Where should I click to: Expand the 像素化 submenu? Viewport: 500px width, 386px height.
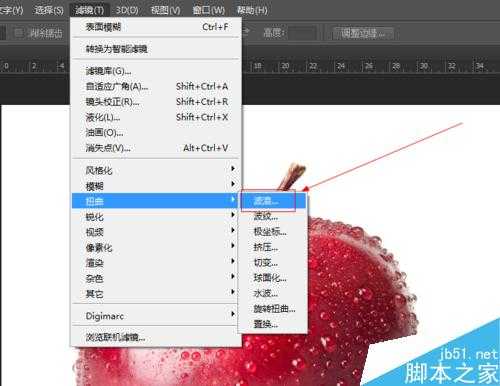point(156,247)
